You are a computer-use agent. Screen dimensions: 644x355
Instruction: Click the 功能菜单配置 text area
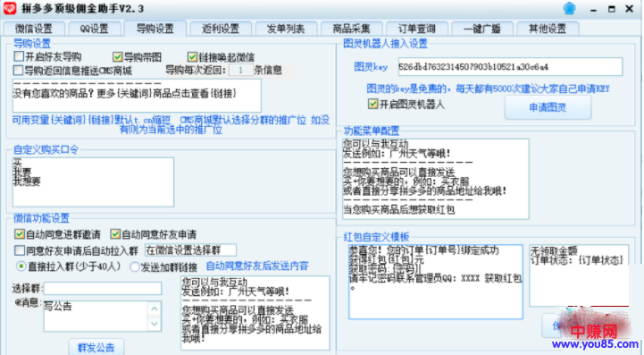click(436, 179)
